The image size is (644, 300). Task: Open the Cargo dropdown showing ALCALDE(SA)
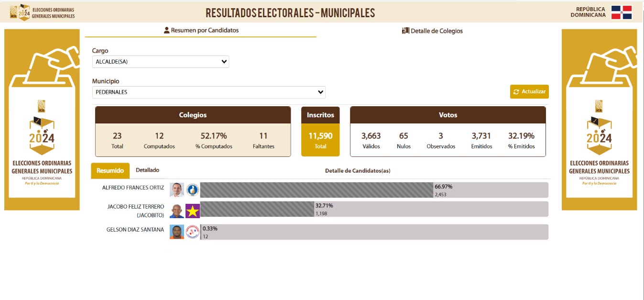point(160,62)
